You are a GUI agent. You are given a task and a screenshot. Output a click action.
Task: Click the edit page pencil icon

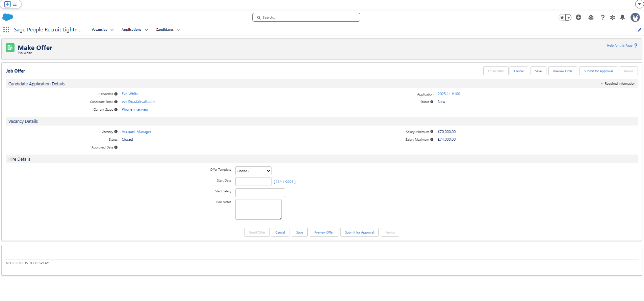pos(639,30)
